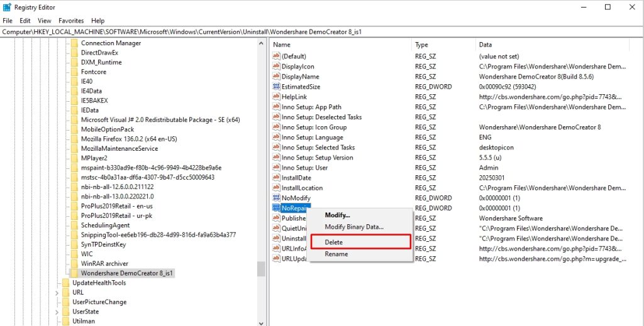Select the Inno Setup: Icon Group value

(x=314, y=127)
